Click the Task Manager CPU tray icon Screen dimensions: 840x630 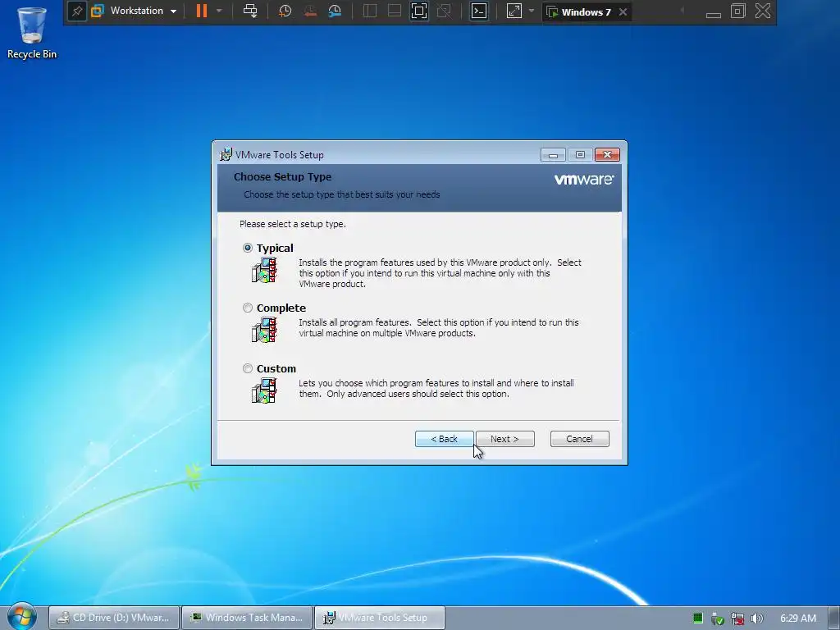pos(697,619)
